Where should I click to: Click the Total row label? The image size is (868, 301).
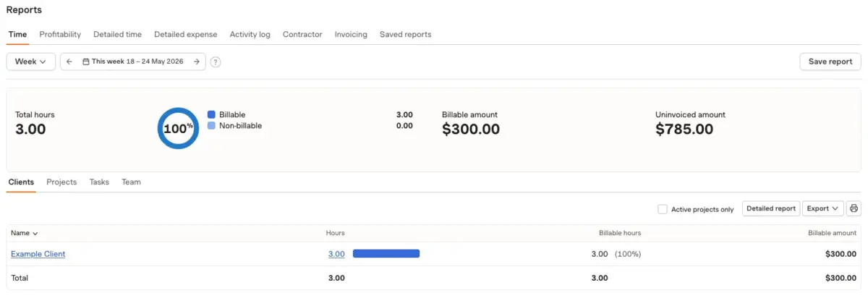coord(20,278)
